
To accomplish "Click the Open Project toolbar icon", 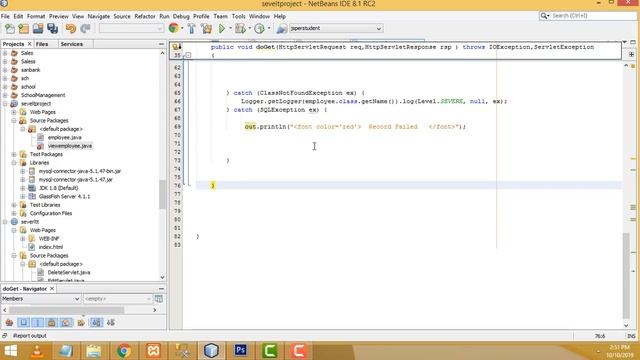I will click(x=38, y=29).
